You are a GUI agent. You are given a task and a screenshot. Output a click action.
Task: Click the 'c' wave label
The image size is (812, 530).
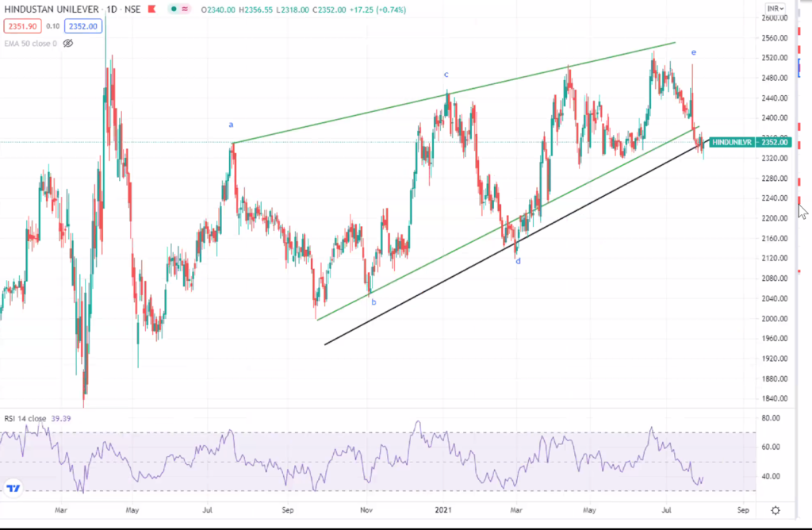click(x=446, y=75)
